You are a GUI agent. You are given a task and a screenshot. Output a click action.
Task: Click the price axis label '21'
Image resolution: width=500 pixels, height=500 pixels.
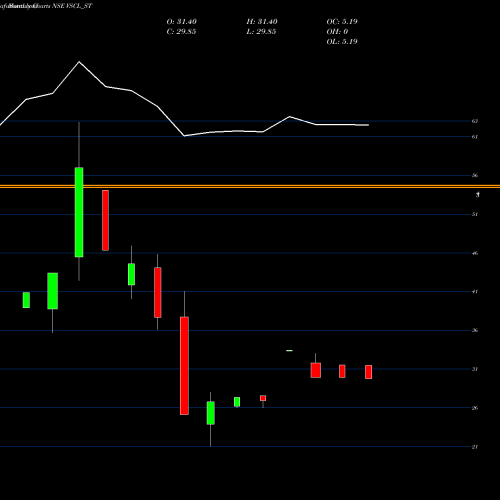click(475, 447)
